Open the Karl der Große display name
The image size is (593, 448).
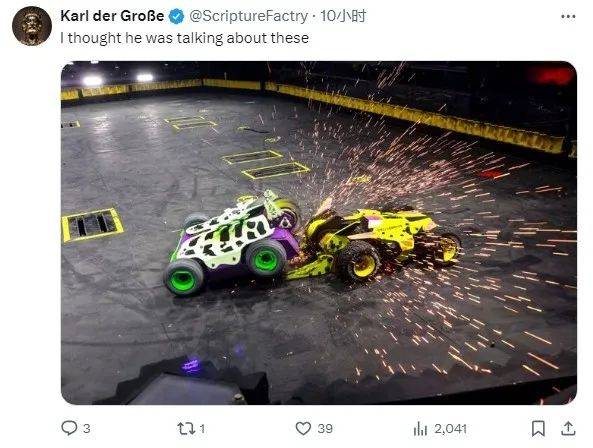[x=112, y=16]
